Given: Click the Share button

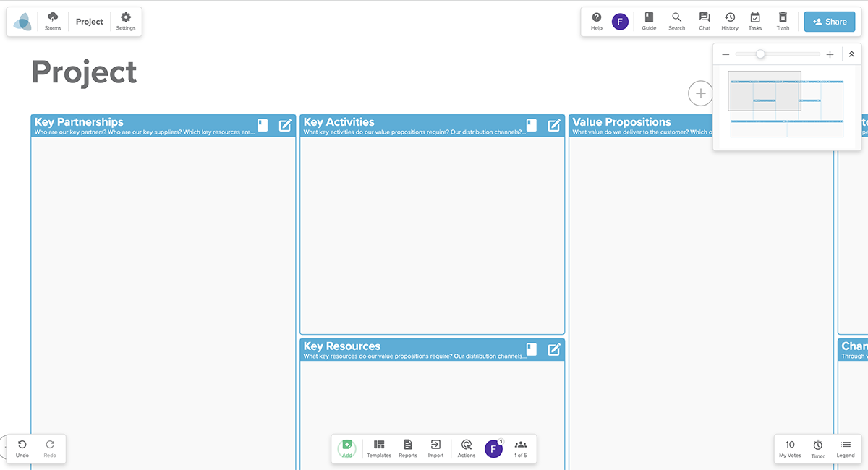Looking at the screenshot, I should click(829, 21).
